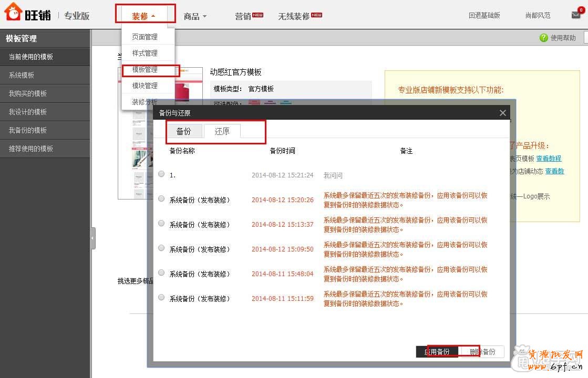Viewport: 588px width, 378px height.
Task: Select 样式管理 from the dropdown menu
Action: (145, 52)
